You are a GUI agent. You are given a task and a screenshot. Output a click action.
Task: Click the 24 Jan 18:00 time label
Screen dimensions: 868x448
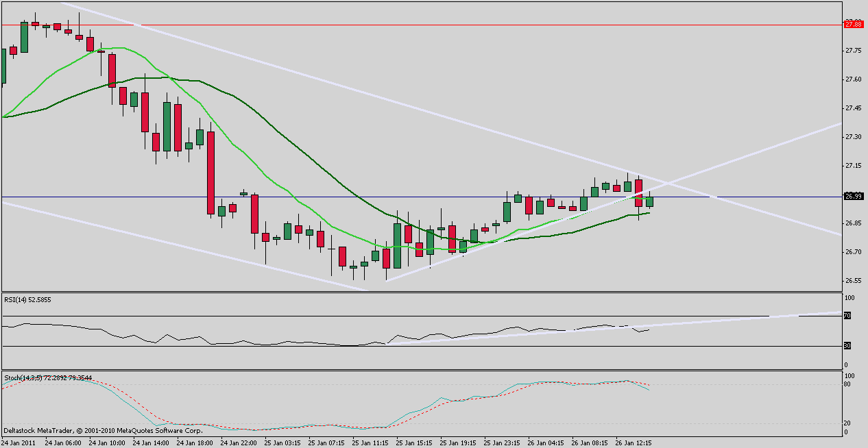tap(195, 443)
